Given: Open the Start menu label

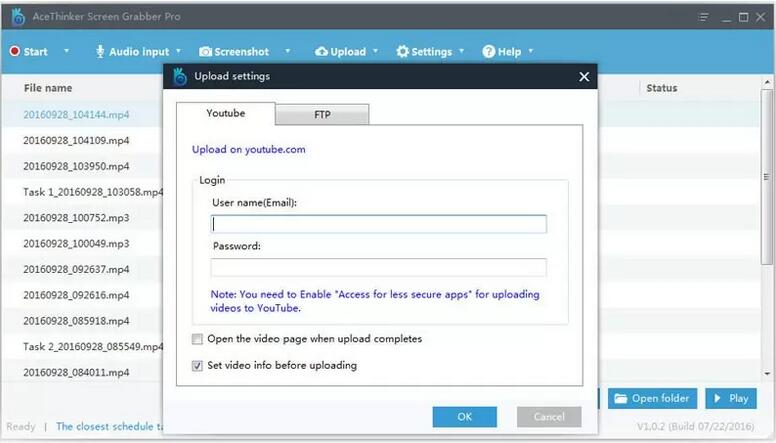Looking at the screenshot, I should 36,51.
